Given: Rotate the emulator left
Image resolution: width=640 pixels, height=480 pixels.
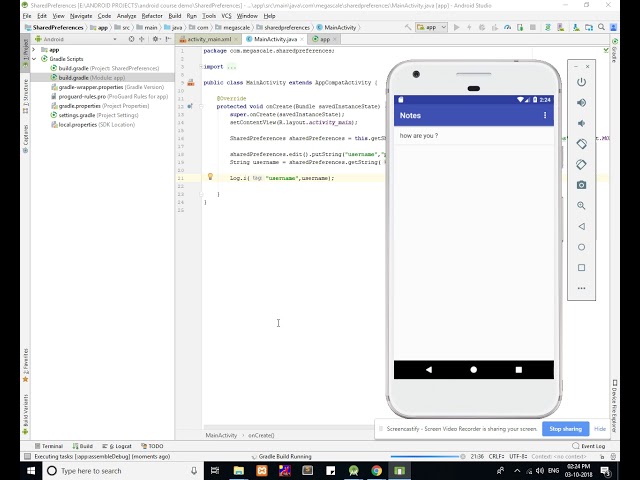Looking at the screenshot, I should (x=581, y=144).
